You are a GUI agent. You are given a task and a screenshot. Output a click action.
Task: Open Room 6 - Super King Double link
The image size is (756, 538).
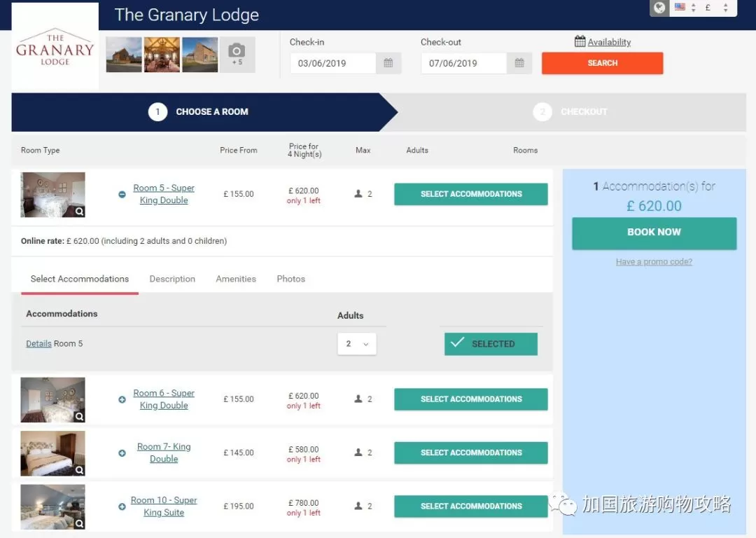164,399
